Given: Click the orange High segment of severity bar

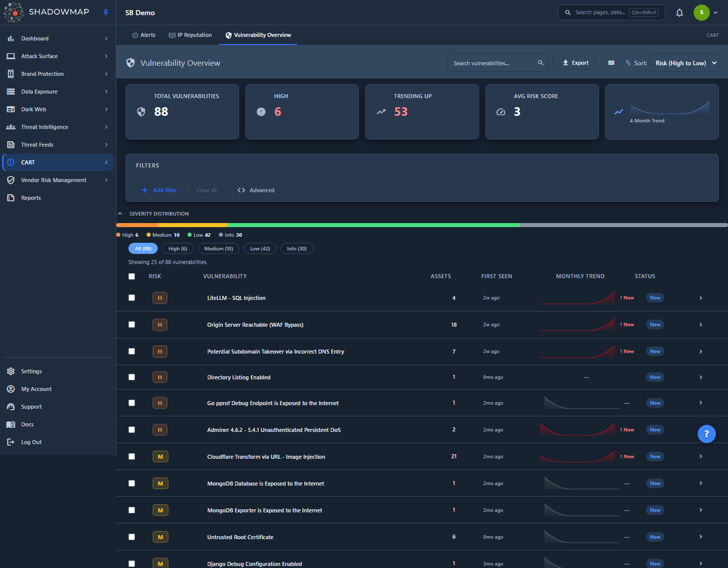Looking at the screenshot, I should point(137,225).
